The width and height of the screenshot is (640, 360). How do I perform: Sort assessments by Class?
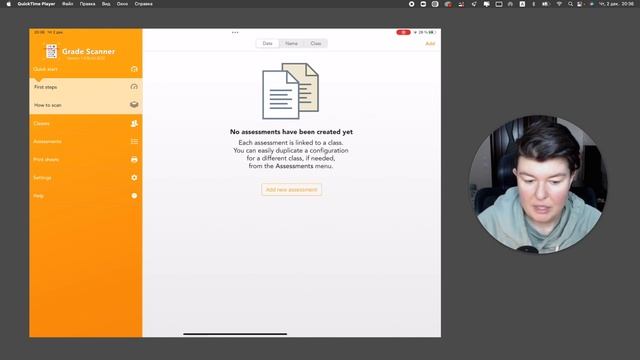(316, 43)
